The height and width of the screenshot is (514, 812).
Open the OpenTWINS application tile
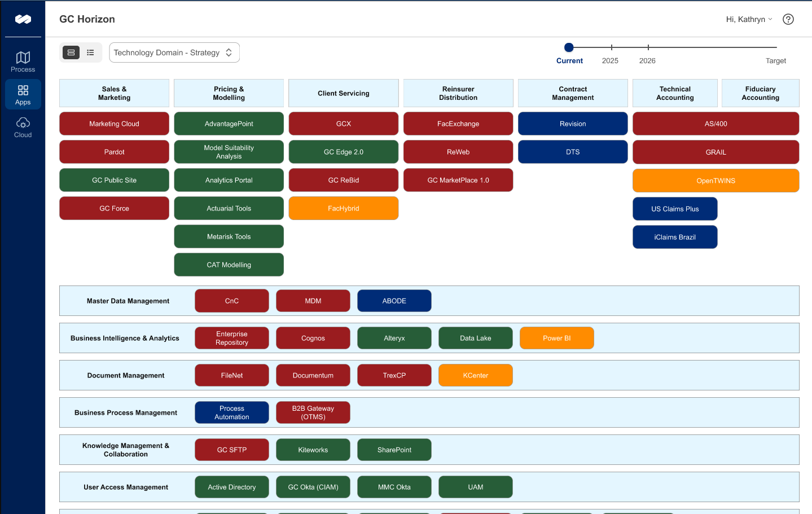[x=716, y=181]
